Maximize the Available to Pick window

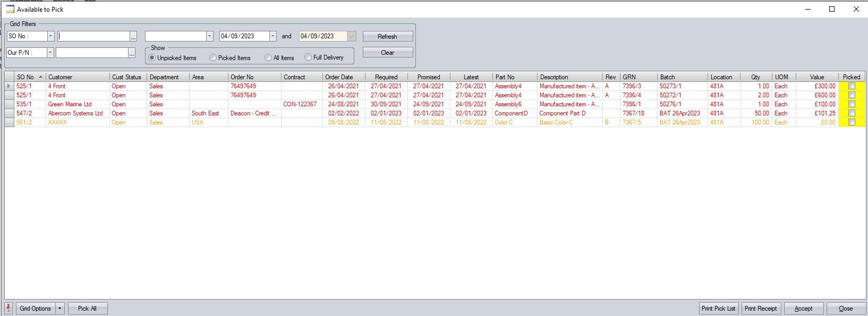coord(832,9)
